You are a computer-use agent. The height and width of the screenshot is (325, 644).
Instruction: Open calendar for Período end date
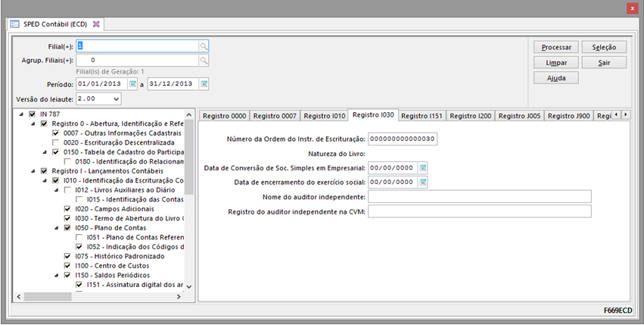pos(204,84)
